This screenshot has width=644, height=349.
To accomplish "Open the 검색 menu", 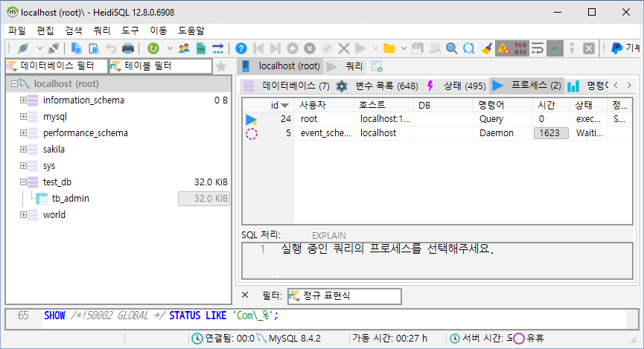I will pos(74,31).
